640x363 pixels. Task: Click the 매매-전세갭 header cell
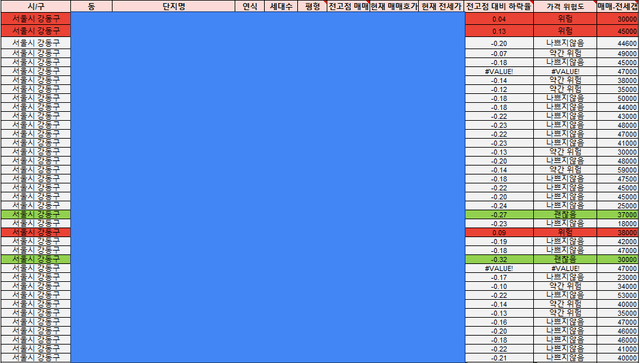tap(618, 6)
